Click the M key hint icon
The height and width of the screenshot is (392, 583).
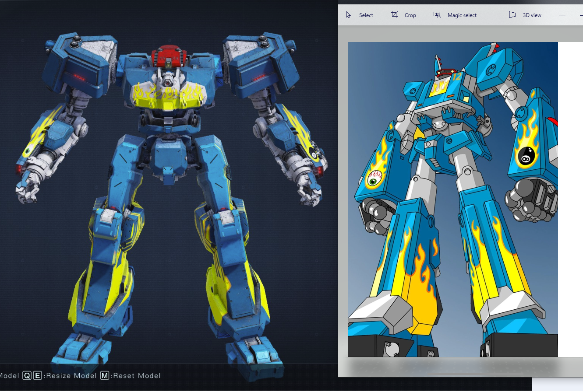click(104, 376)
